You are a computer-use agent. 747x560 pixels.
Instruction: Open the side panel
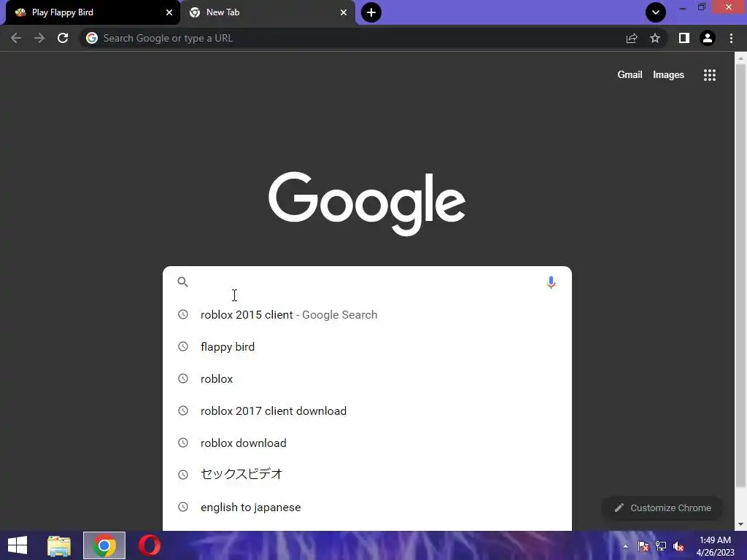click(684, 38)
